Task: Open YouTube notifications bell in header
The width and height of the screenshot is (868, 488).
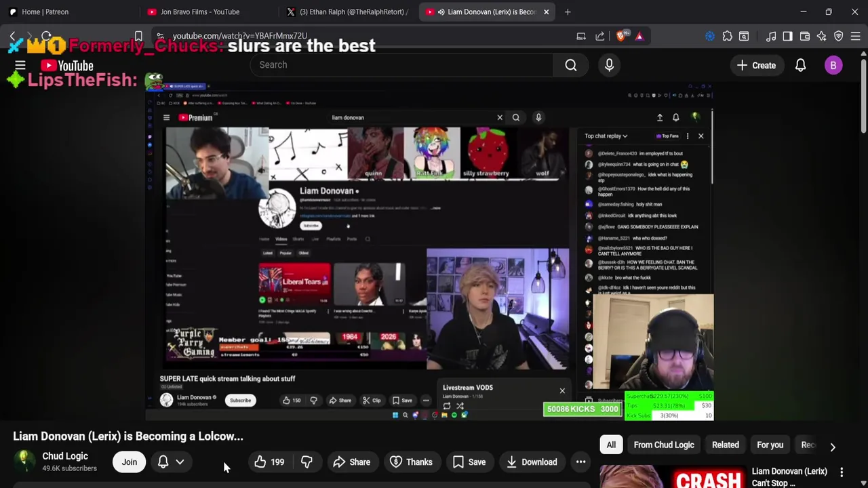Action: [x=800, y=66]
